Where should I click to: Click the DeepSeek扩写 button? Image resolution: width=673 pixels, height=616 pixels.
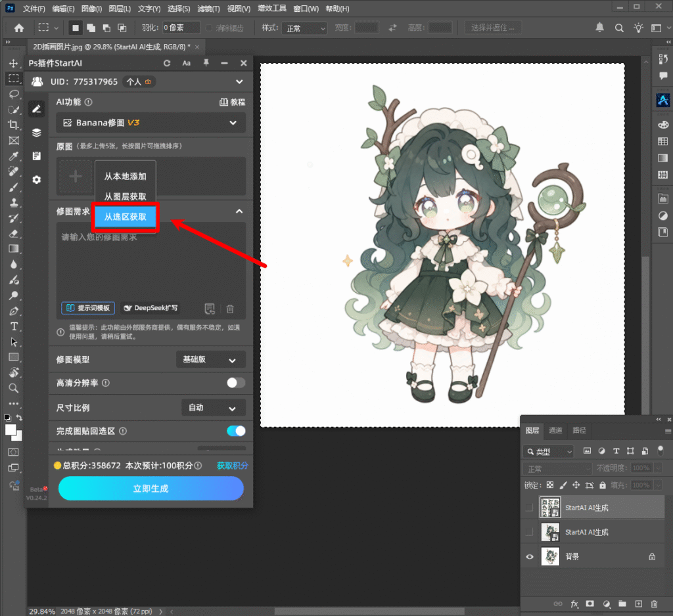pos(151,308)
